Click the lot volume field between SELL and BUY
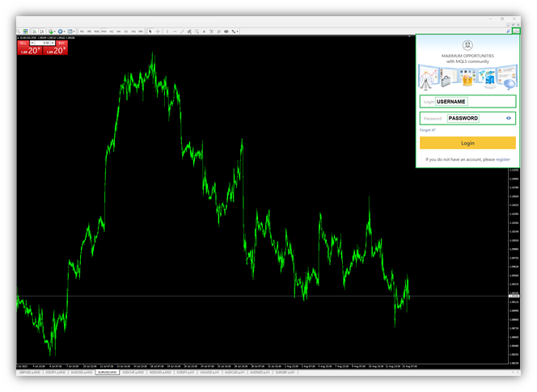 click(x=40, y=42)
